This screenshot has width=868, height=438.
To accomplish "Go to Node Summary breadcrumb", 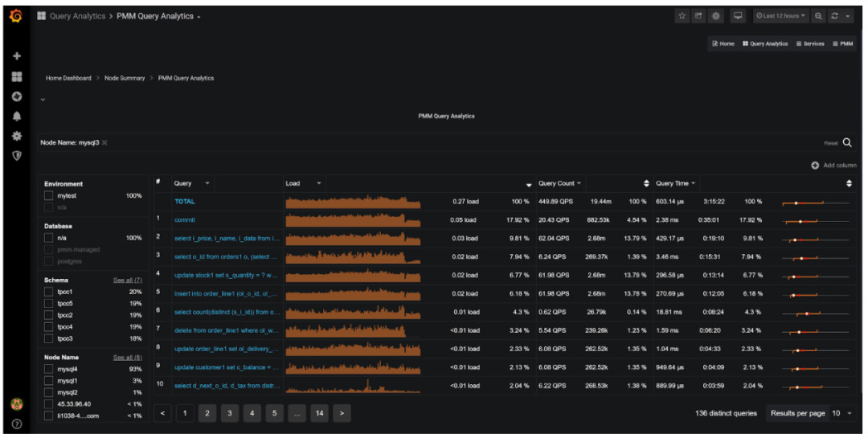I will tap(125, 78).
